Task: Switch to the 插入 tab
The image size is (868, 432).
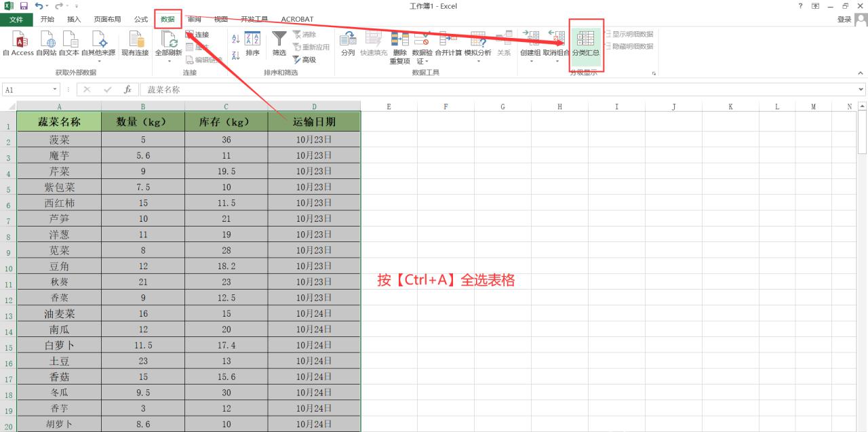Action: coord(74,20)
